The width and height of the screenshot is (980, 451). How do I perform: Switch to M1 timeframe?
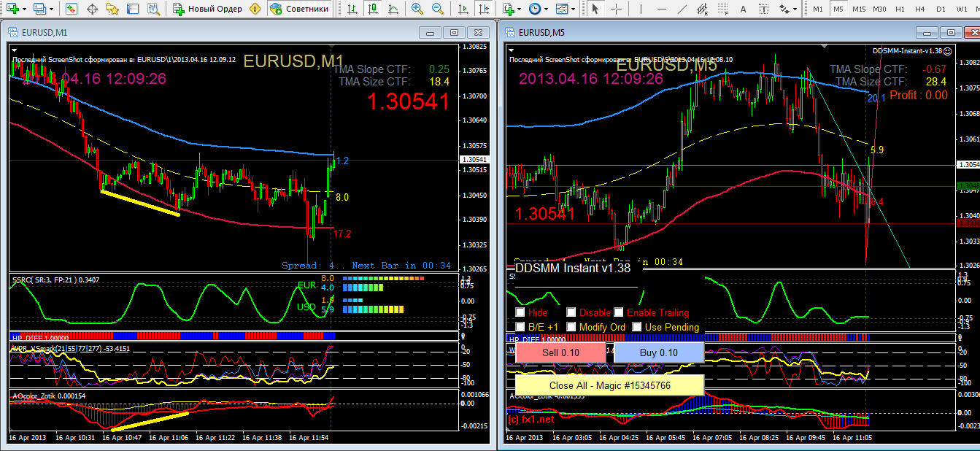[818, 9]
